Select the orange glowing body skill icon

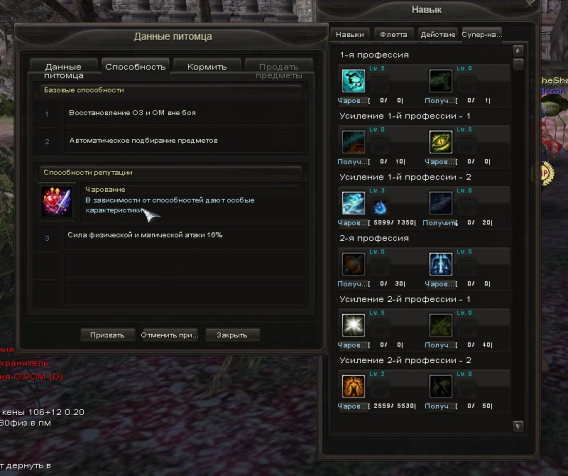353,386
